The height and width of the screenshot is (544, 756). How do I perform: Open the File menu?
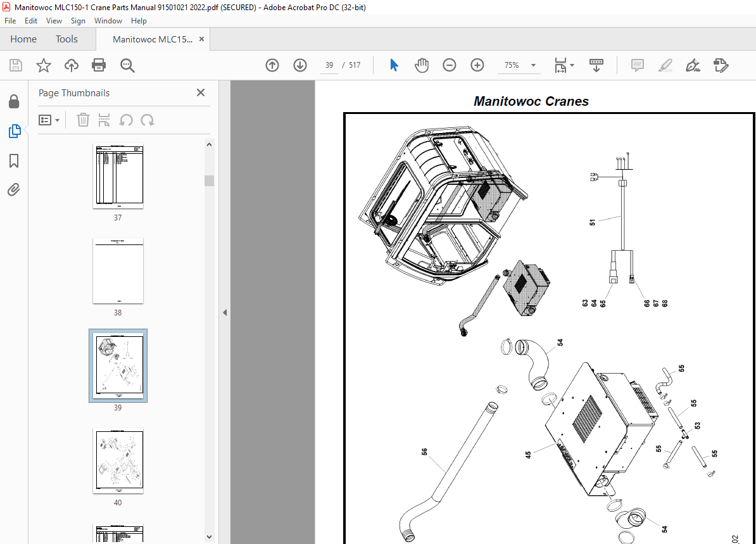pyautogui.click(x=10, y=21)
